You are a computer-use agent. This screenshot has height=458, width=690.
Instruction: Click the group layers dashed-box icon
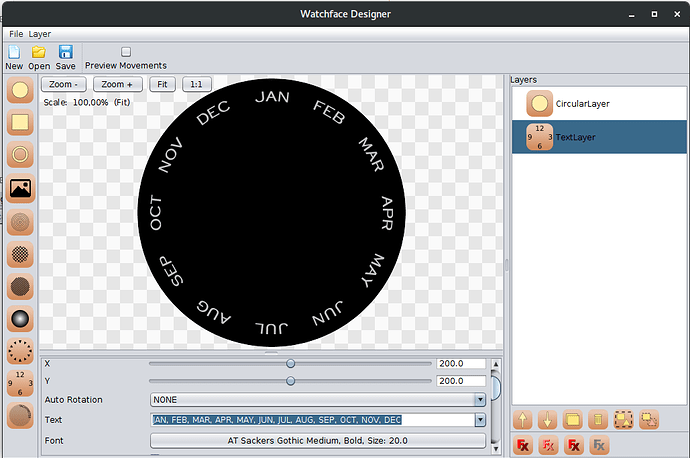coord(624,420)
